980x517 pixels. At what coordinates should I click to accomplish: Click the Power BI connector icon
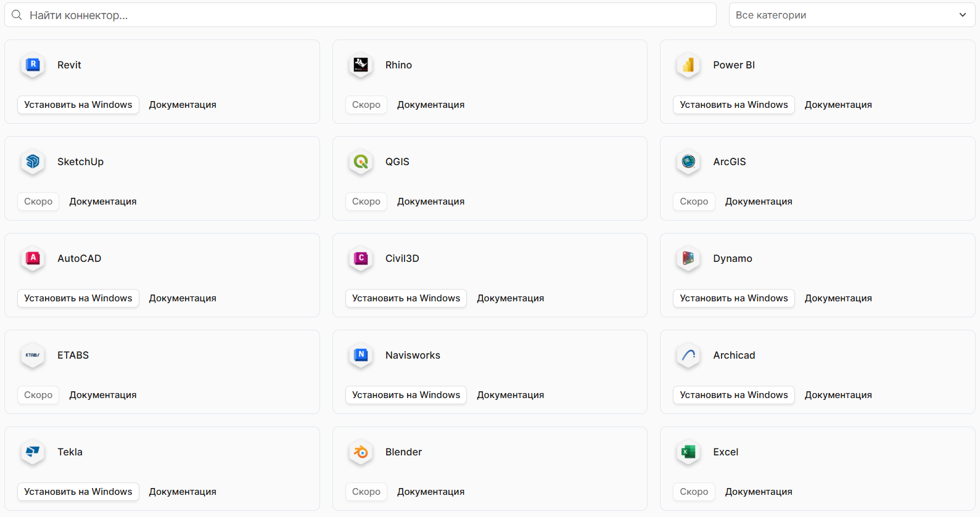coord(688,65)
